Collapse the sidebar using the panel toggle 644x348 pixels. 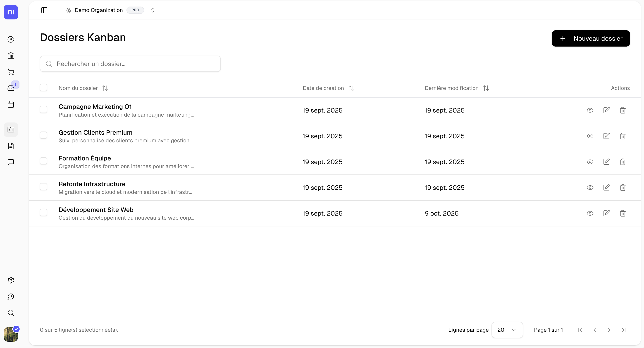44,10
